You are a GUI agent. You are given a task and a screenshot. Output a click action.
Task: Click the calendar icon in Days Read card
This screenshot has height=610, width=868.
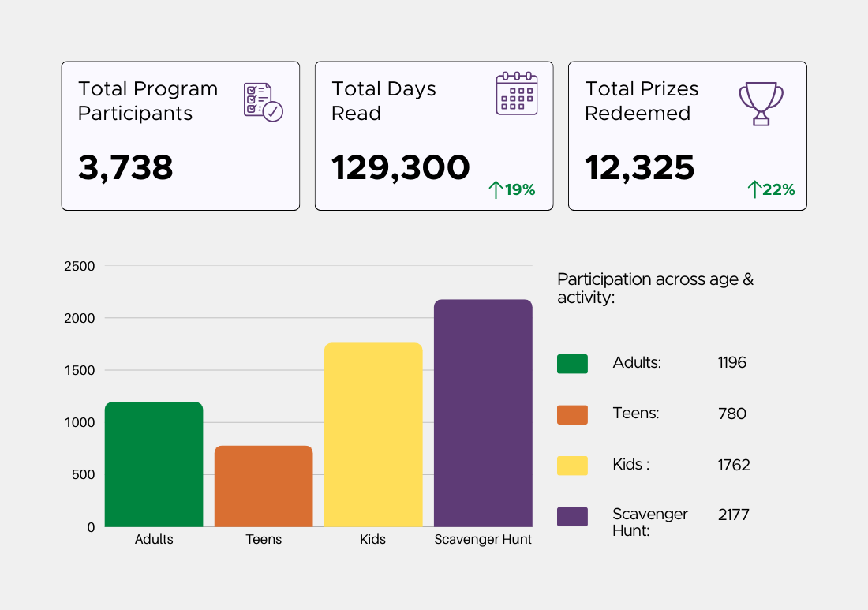tap(517, 94)
